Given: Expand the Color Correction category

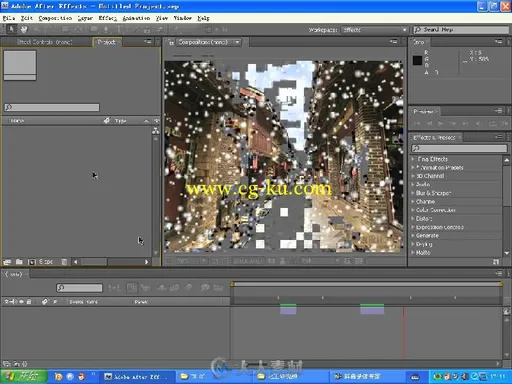Looking at the screenshot, I should [413, 210].
